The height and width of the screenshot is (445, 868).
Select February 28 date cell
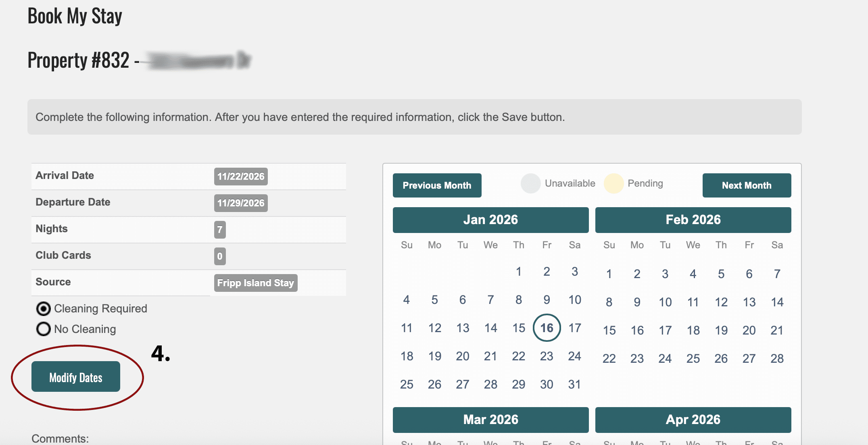pyautogui.click(x=777, y=358)
